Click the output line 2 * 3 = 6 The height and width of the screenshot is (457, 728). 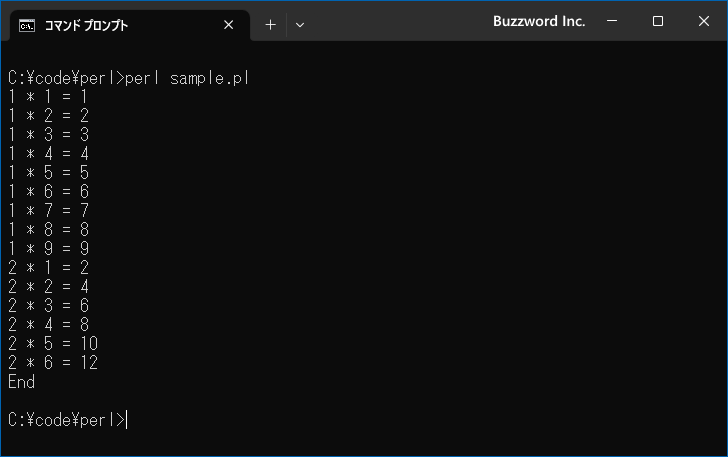pyautogui.click(x=48, y=306)
